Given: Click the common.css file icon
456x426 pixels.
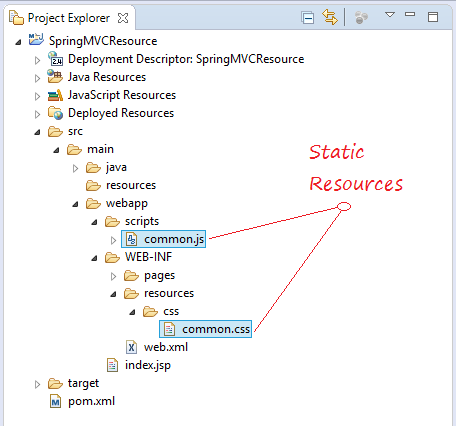Looking at the screenshot, I should (x=169, y=329).
